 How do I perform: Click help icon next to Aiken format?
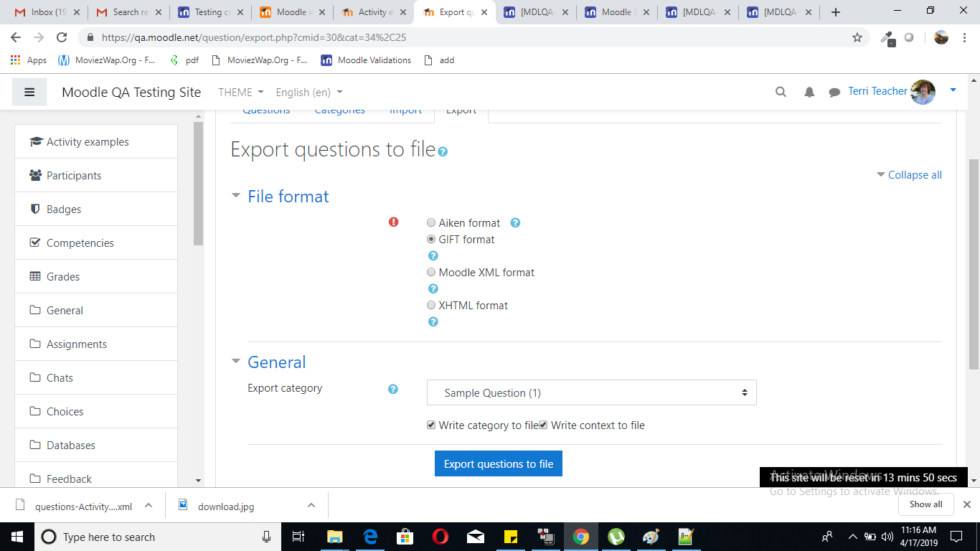tap(515, 223)
